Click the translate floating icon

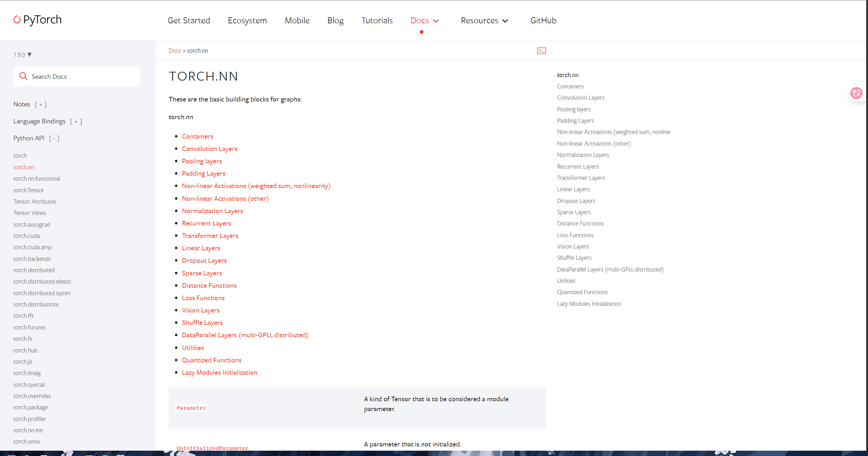856,93
